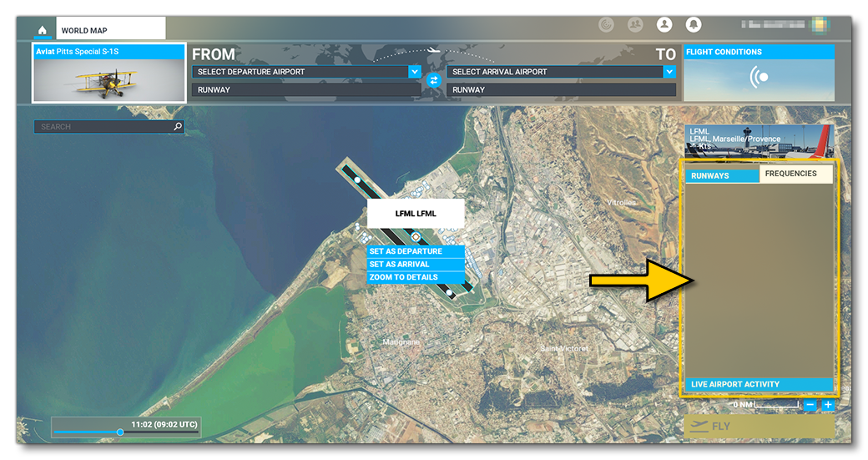Expand the departure airport dropdown arrow
The image size is (868, 460).
coord(415,72)
